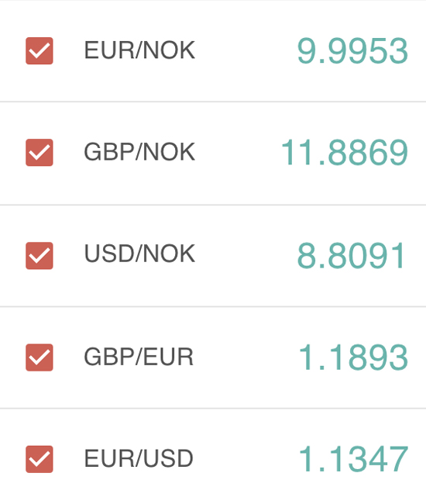Disable the GBP/EUR currency pair checkbox

click(x=40, y=357)
